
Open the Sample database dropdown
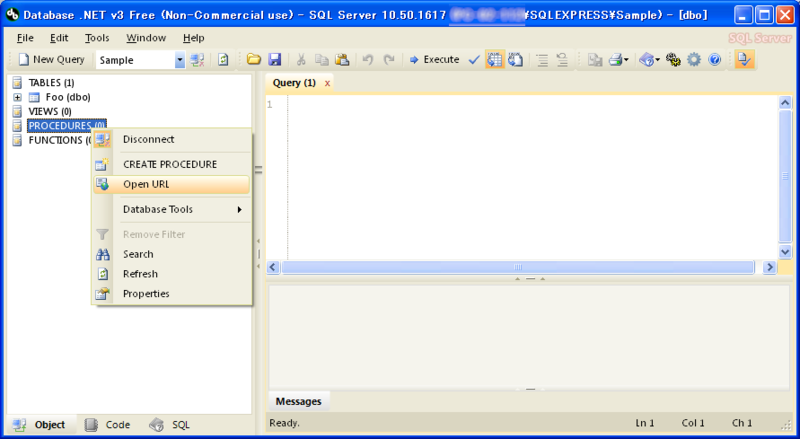(180, 60)
